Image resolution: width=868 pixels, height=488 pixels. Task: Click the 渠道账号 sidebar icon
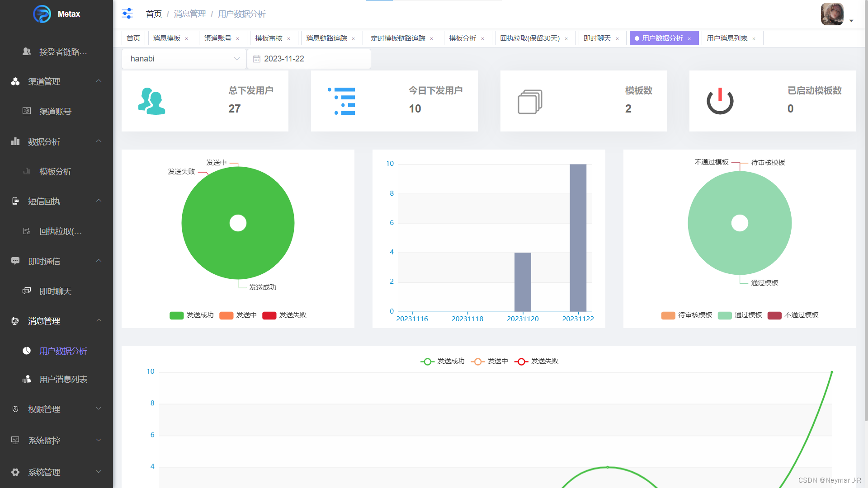click(x=27, y=111)
